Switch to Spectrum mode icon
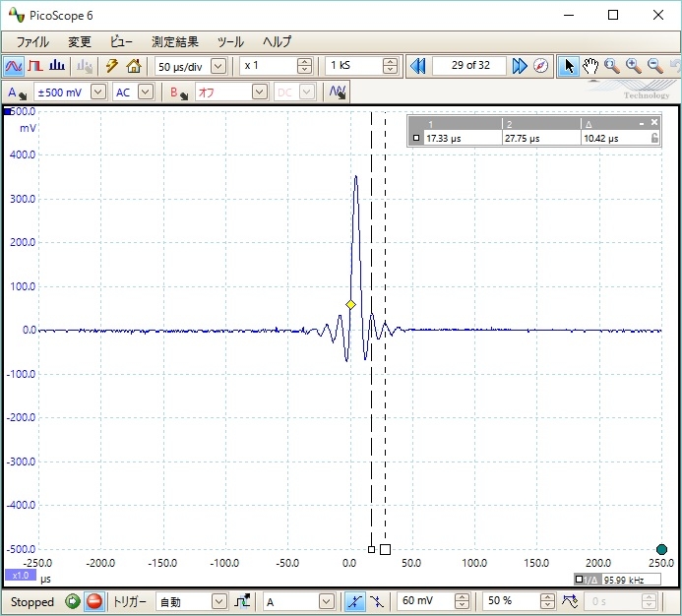The width and height of the screenshot is (682, 616). pos(57,66)
